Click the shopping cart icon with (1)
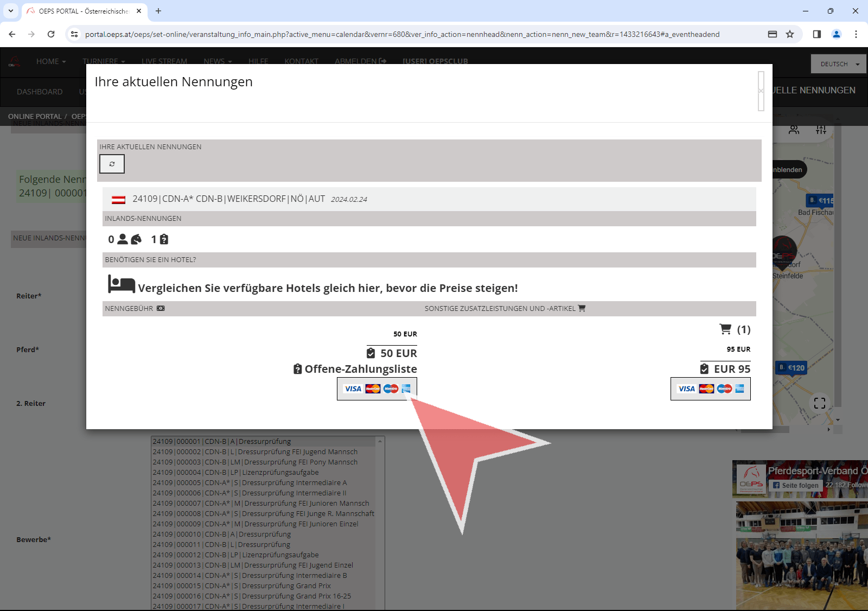 (x=725, y=329)
